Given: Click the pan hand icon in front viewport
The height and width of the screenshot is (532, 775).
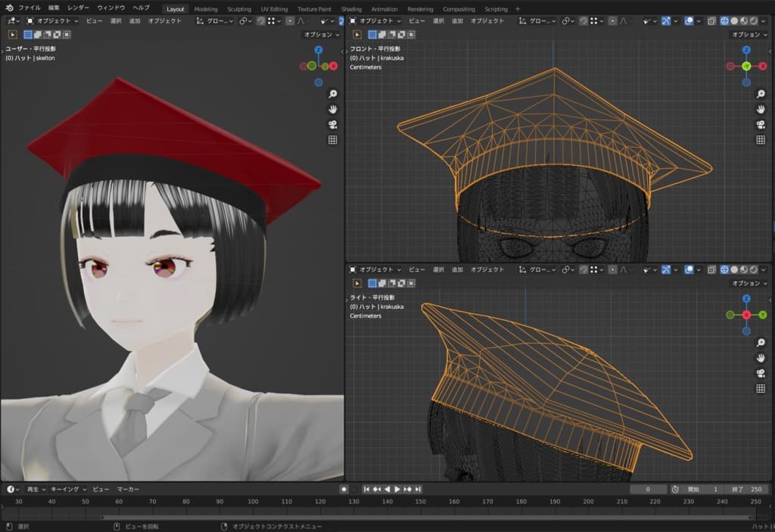Looking at the screenshot, I should 761,109.
